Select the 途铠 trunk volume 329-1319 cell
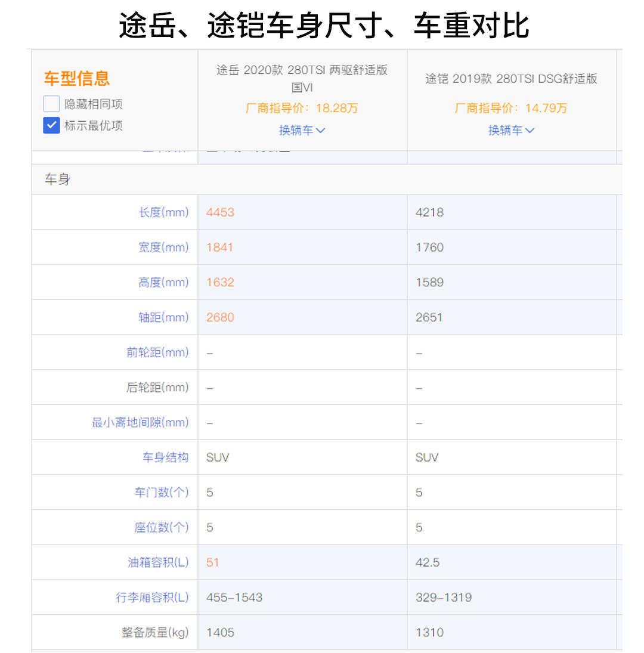 point(444,598)
